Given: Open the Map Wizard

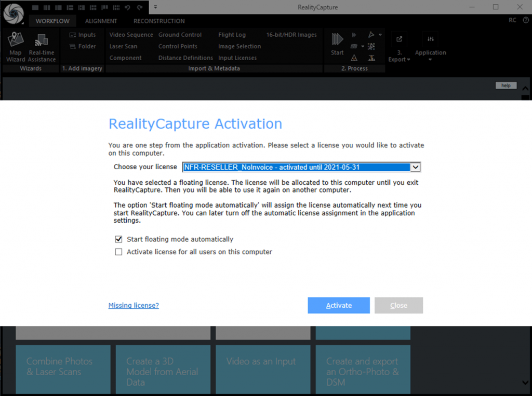Looking at the screenshot, I should [16, 47].
